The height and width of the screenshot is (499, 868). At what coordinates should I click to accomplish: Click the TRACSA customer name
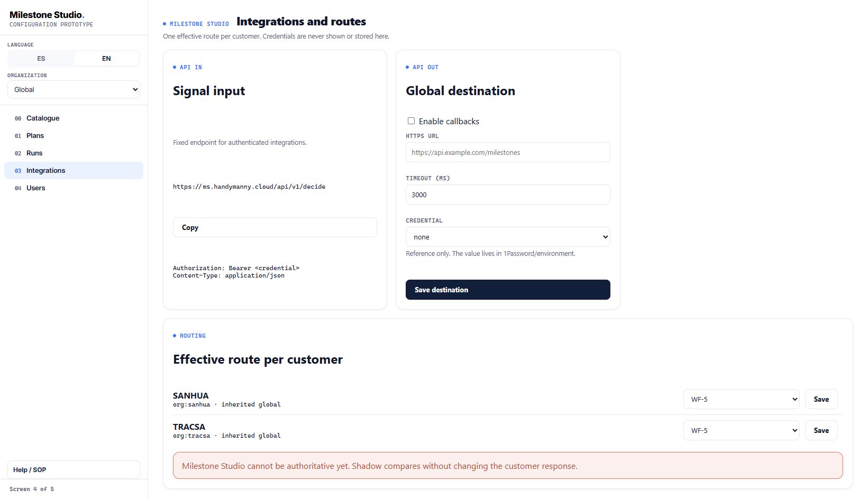click(189, 427)
